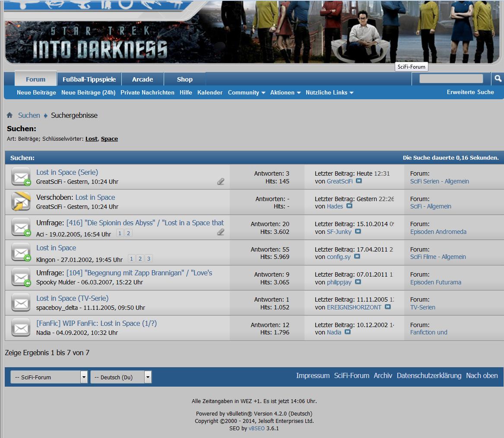Open the Aktionen dropdown menu

point(285,92)
